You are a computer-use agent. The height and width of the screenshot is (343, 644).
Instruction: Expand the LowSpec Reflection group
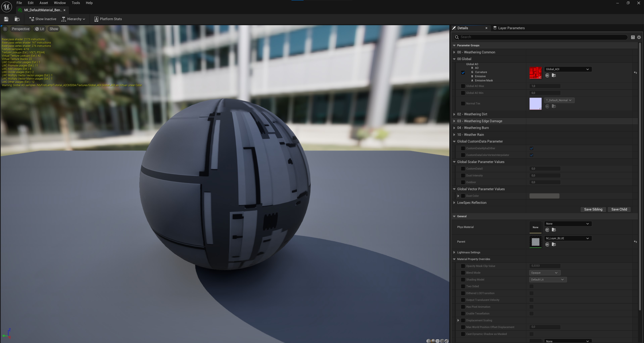tap(454, 203)
